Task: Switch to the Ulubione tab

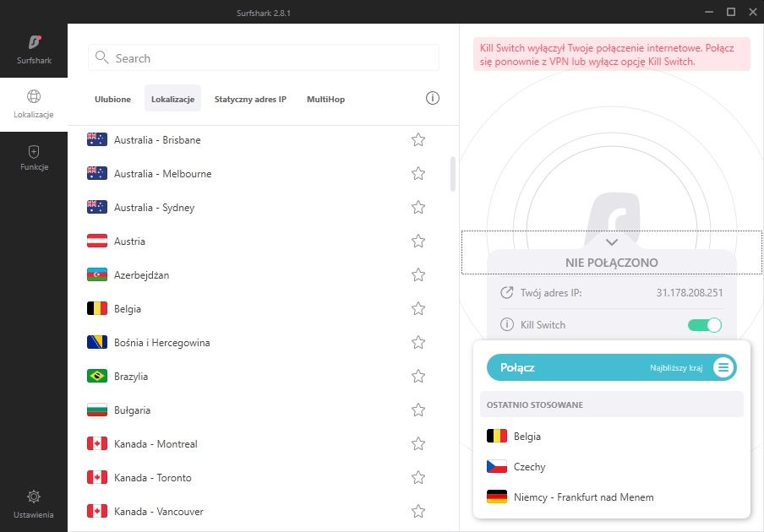Action: 112,99
